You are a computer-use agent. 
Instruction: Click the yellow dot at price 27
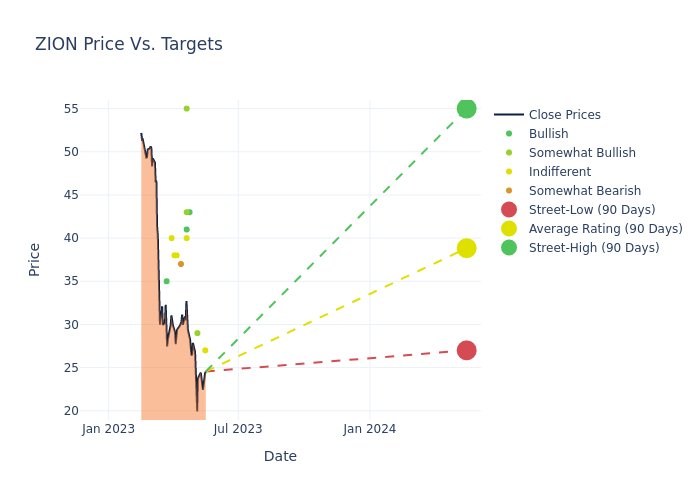point(205,350)
